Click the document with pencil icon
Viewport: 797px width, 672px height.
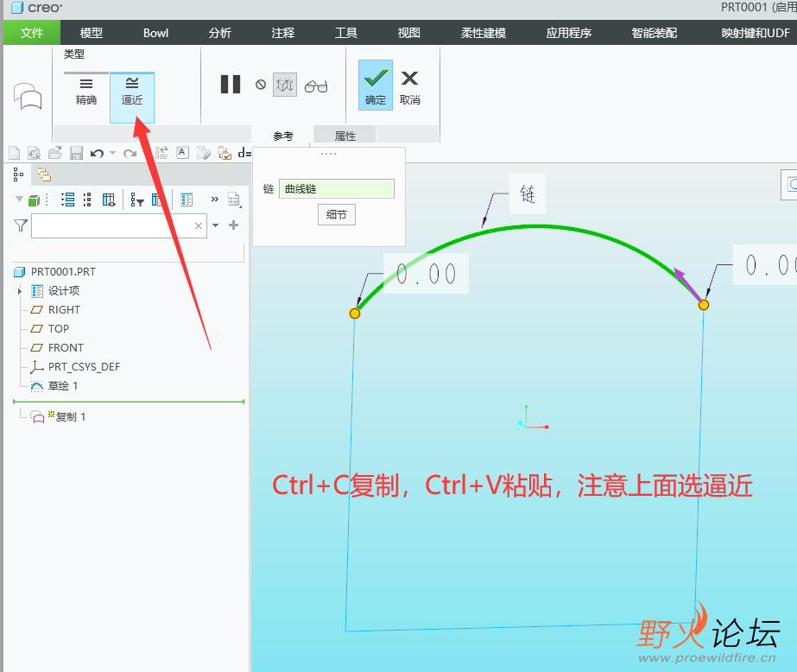[203, 153]
